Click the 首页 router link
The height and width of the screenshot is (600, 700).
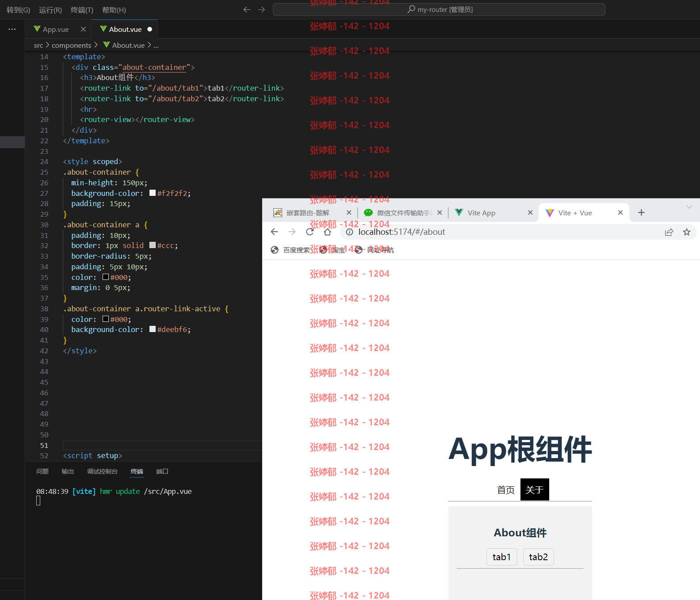(x=506, y=490)
